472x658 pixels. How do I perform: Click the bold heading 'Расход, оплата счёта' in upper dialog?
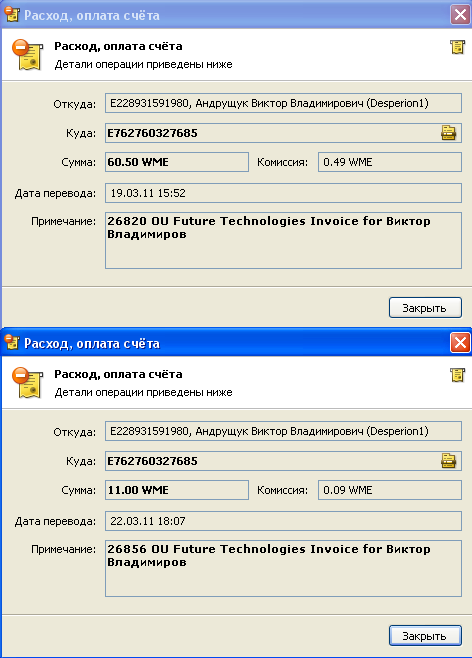(x=118, y=46)
